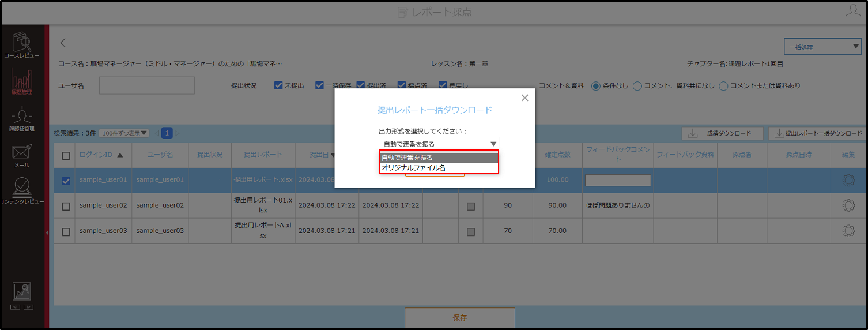Click the image icon at sidebar bottom
Image resolution: width=868 pixels, height=330 pixels.
coord(22,291)
